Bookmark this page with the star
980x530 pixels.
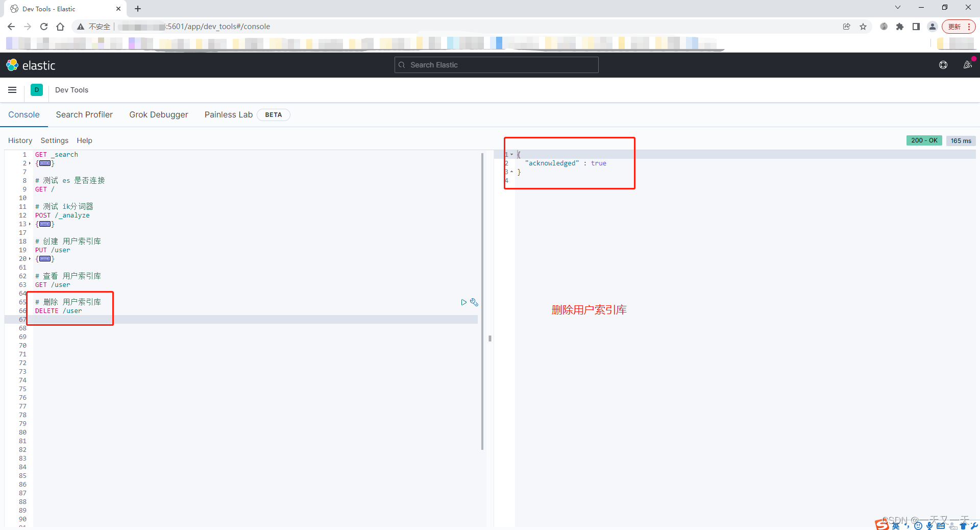(863, 26)
